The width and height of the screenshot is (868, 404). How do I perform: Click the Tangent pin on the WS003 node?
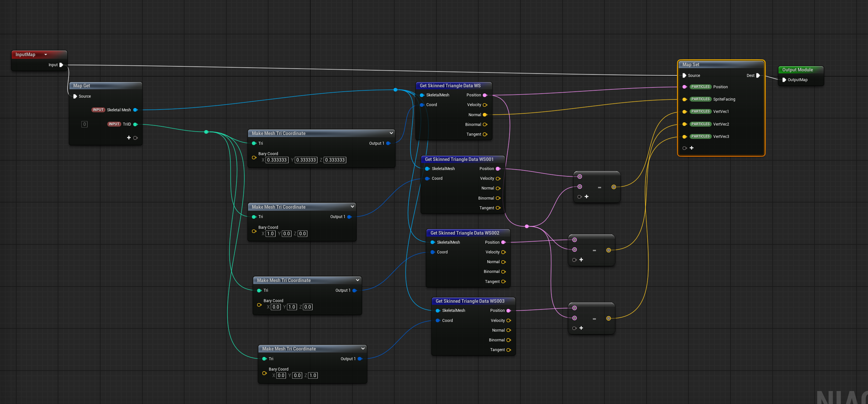[508, 350]
